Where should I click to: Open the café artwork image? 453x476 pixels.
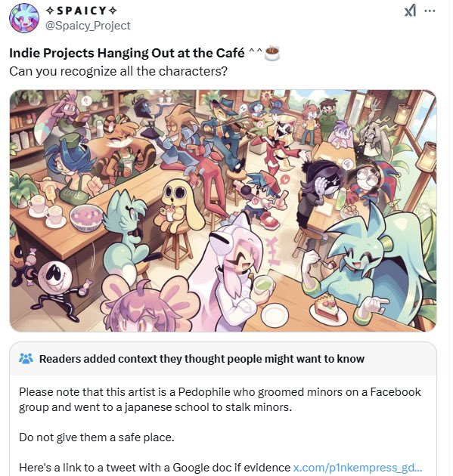click(223, 211)
